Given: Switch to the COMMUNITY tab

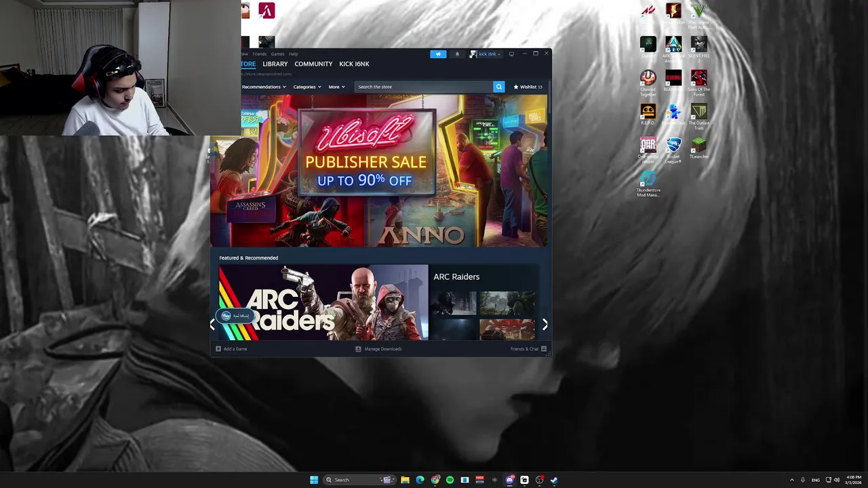Looking at the screenshot, I should tap(313, 64).
